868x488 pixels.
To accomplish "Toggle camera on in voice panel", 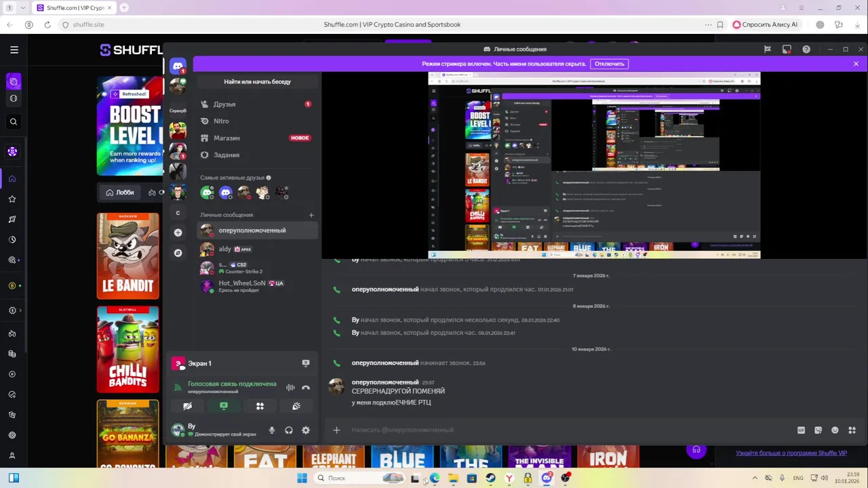I will [x=188, y=406].
